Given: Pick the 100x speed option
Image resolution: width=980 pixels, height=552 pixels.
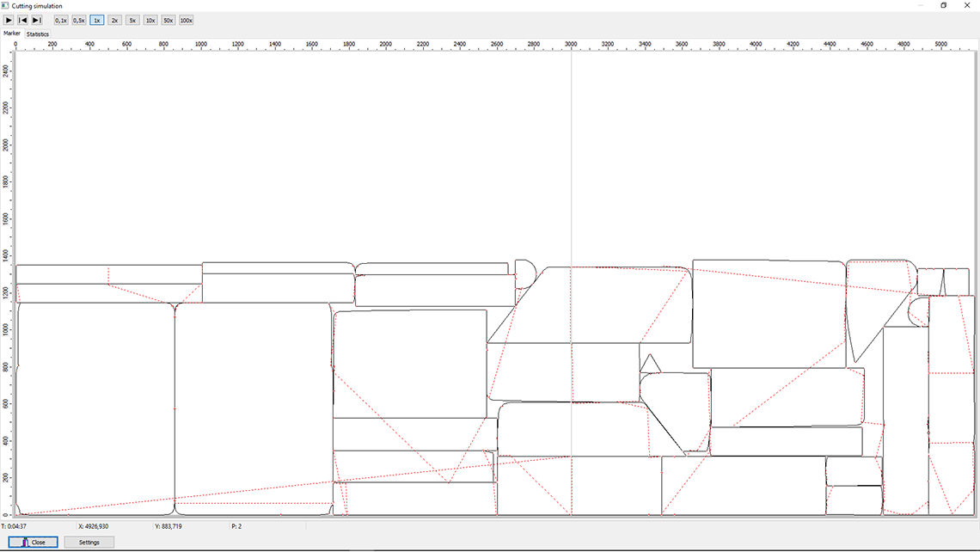Looking at the screenshot, I should 187,20.
